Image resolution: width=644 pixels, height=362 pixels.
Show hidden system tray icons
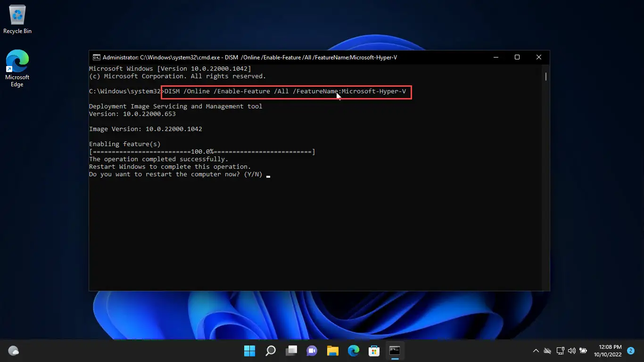[536, 351]
